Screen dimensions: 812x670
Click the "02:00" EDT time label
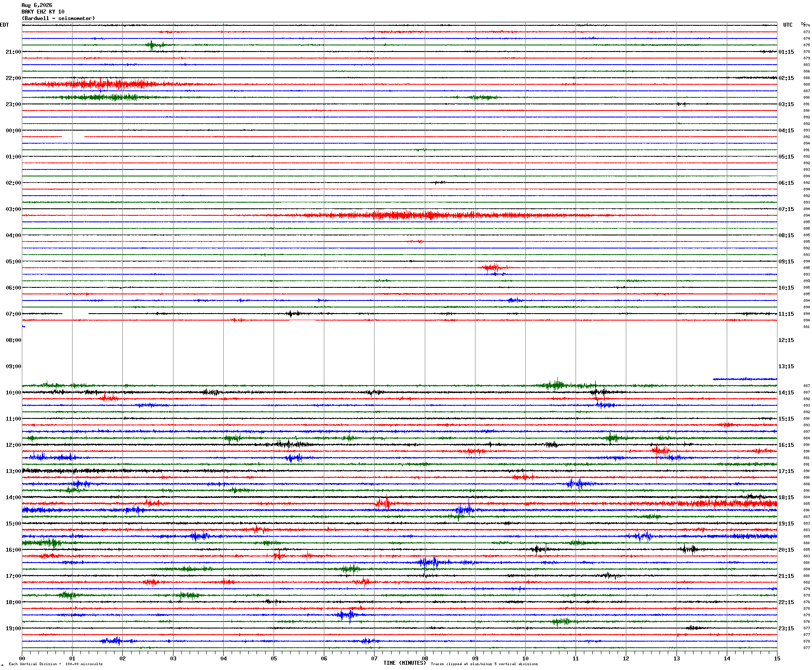click(x=13, y=183)
